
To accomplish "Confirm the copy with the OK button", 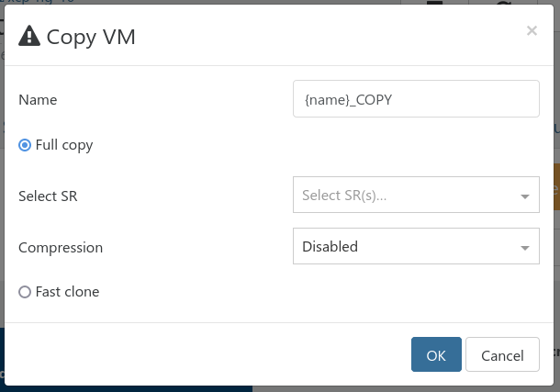I will (x=436, y=355).
